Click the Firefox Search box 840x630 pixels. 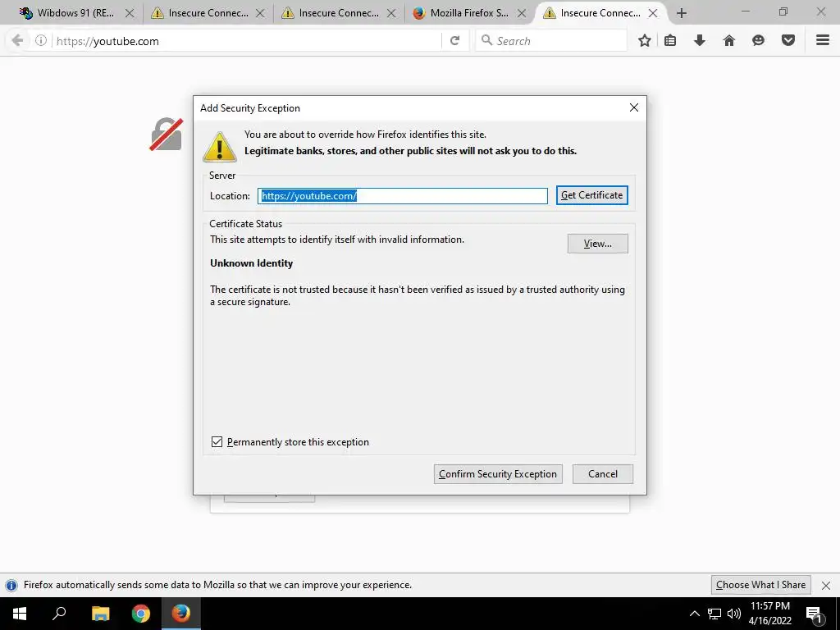[x=550, y=41]
